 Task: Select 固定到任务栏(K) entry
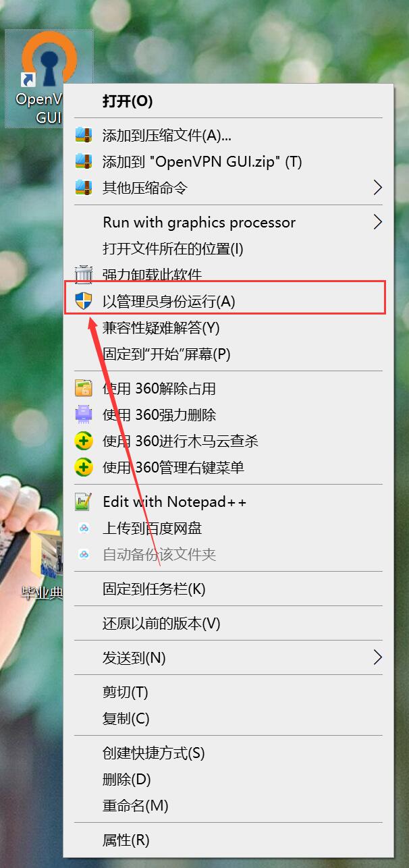[x=154, y=589]
